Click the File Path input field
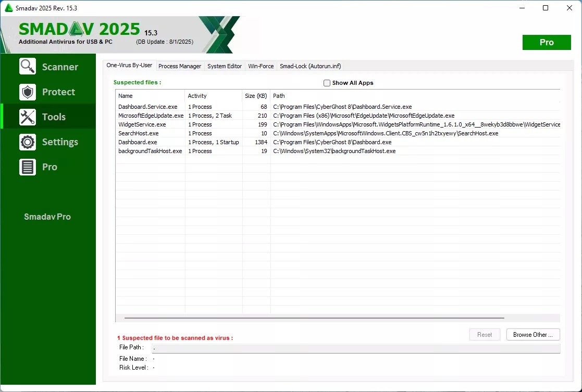The image size is (582, 392). (x=356, y=348)
